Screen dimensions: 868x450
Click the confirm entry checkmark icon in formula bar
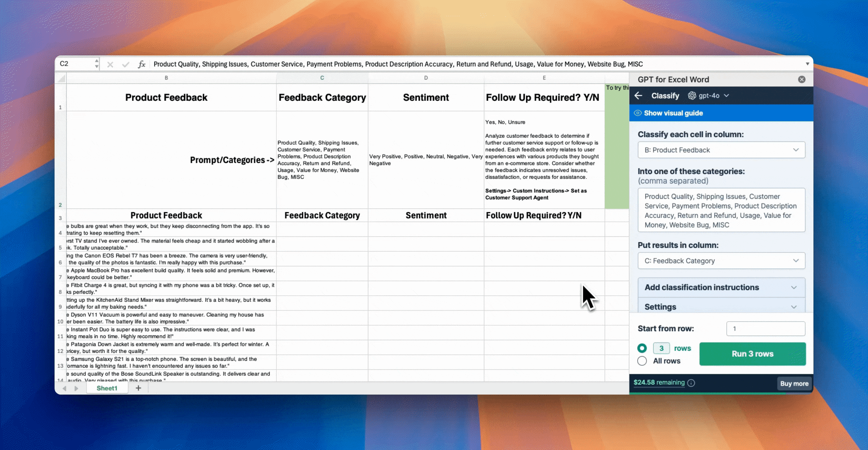[x=125, y=64]
